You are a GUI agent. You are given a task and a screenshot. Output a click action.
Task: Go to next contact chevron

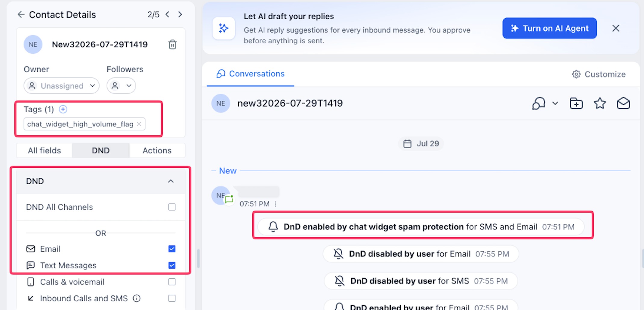point(180,14)
